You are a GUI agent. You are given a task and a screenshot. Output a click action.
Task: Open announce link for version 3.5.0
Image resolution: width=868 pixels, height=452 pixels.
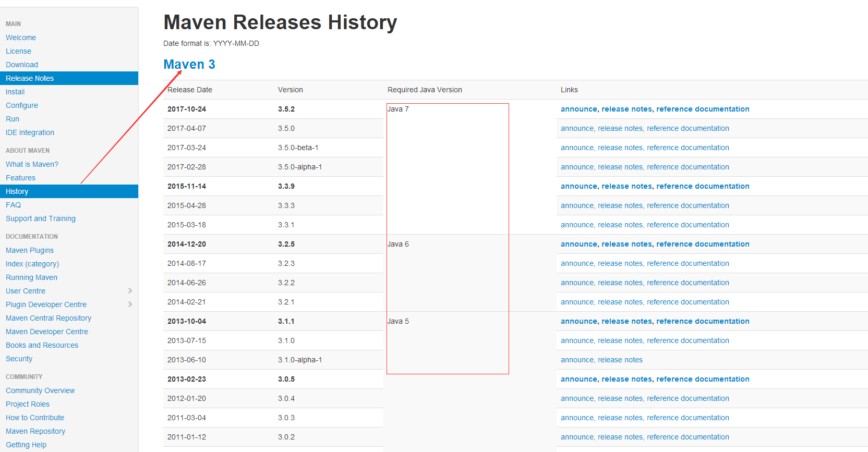[577, 128]
